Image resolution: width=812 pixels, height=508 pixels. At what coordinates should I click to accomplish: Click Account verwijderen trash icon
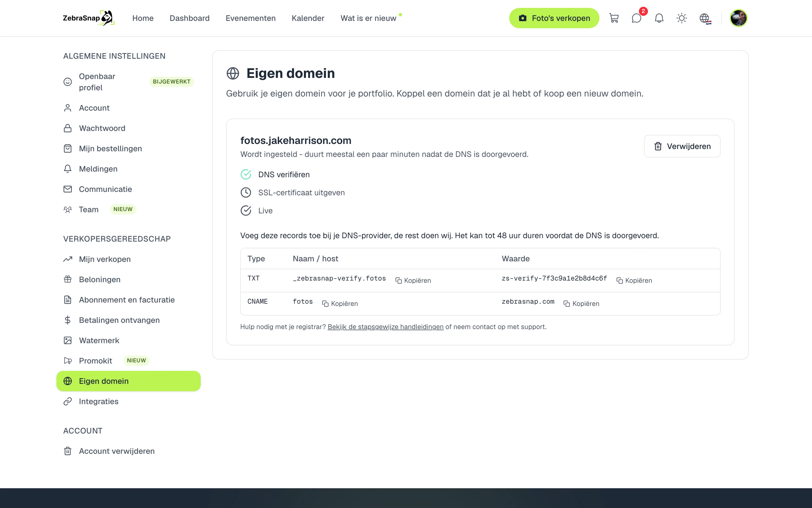click(68, 451)
